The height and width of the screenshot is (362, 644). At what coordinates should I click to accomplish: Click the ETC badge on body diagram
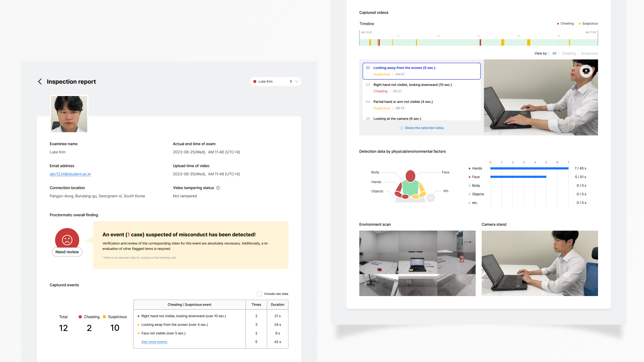point(430,198)
